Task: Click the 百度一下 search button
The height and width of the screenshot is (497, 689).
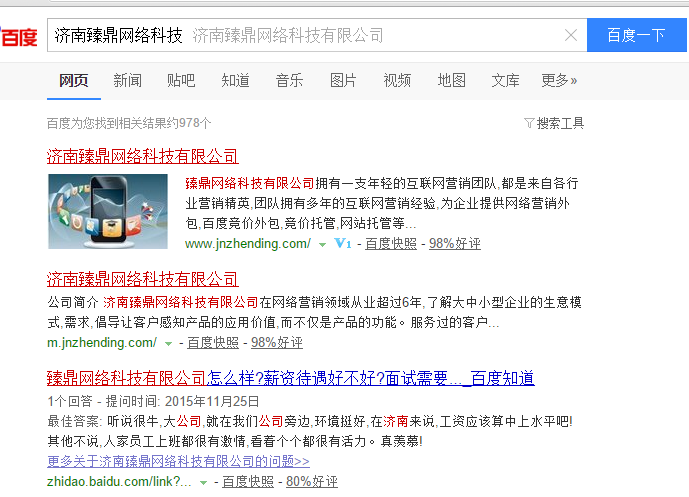Action: pyautogui.click(x=636, y=35)
